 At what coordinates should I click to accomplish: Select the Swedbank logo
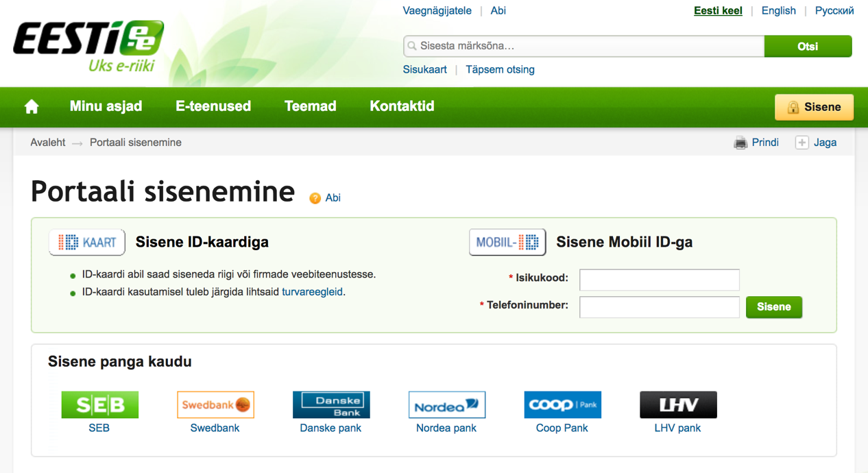215,404
